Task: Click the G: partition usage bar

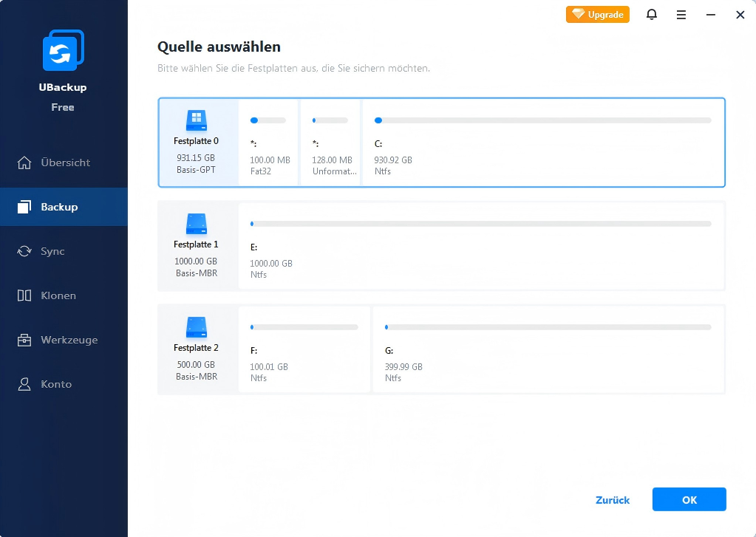Action: 548,326
